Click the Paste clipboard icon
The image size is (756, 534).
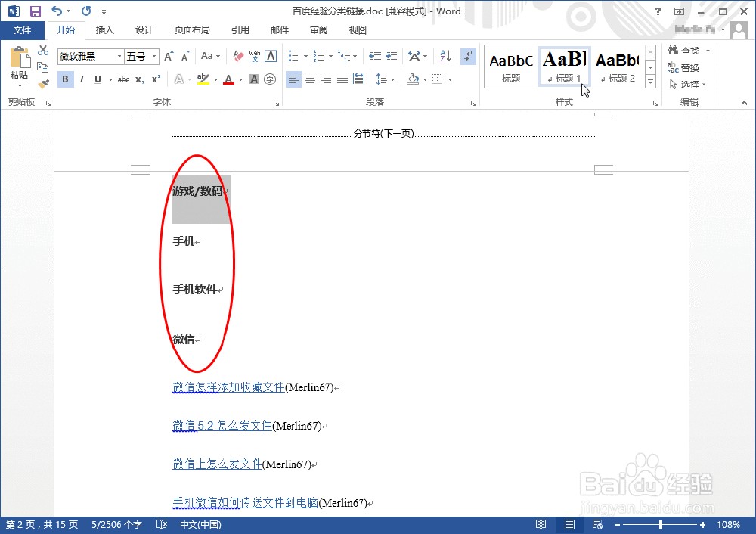tap(20, 58)
